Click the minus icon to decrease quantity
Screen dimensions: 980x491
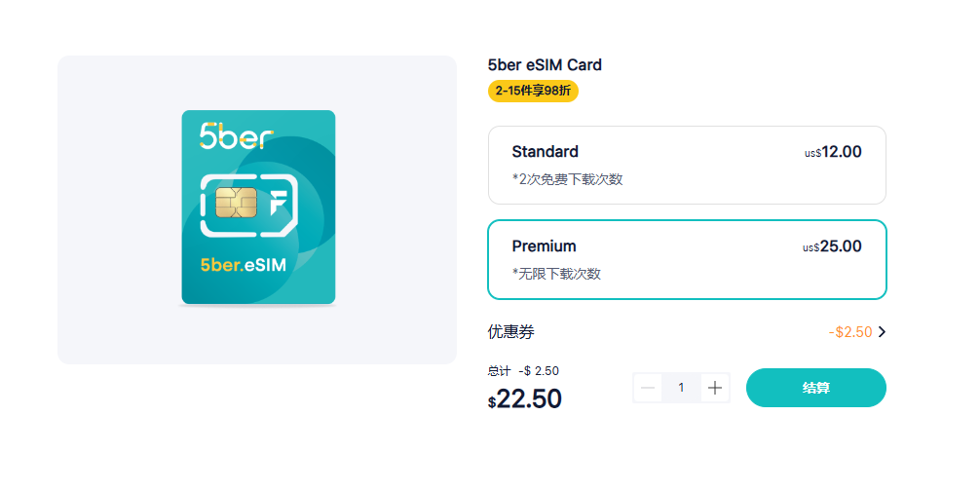648,388
